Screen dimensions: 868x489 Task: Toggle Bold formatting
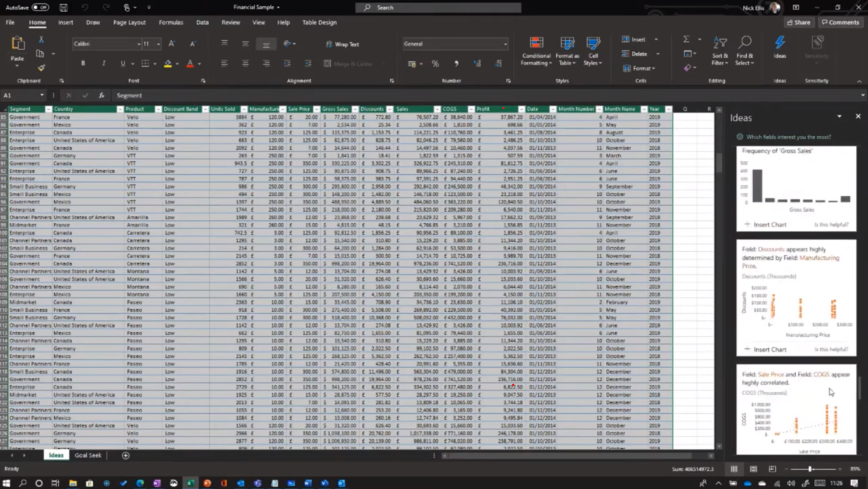coord(83,64)
